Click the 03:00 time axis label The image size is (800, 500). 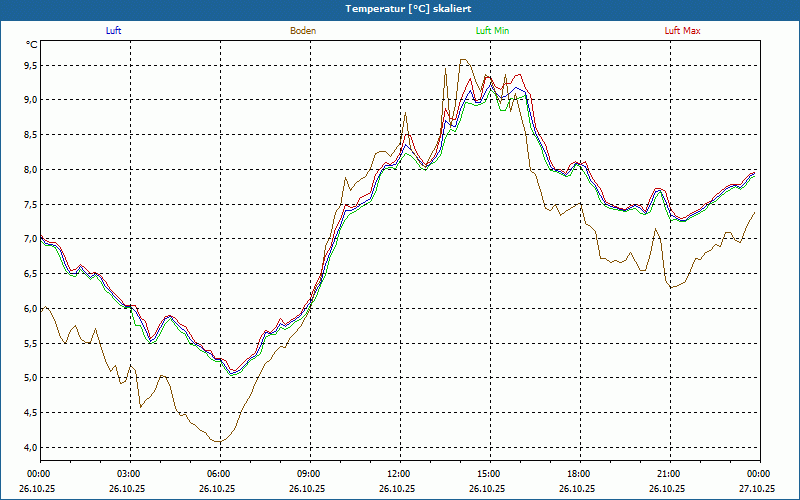coord(129,474)
